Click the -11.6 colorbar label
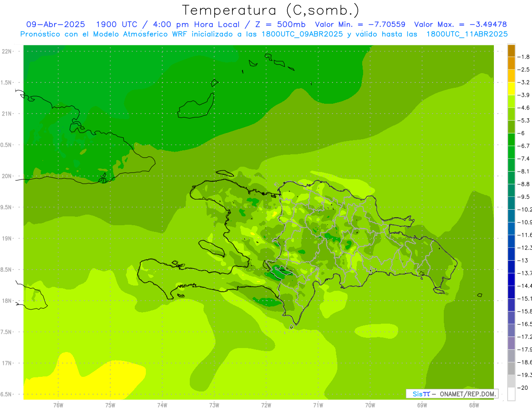Screen dimensions: 532x411 [x=524, y=235]
